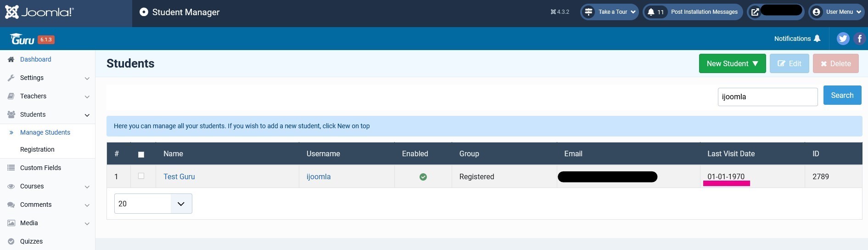Click the User Menu avatar icon
This screenshot has width=868, height=250.
(x=816, y=12)
